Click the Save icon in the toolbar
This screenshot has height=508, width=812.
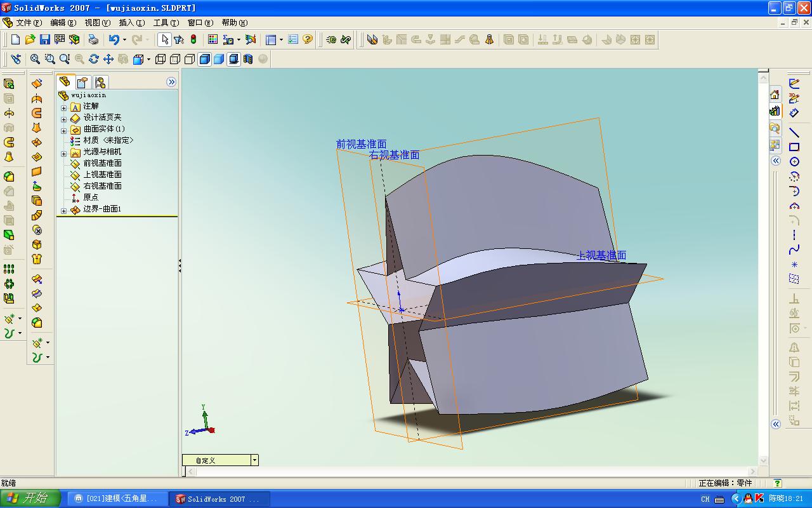44,39
